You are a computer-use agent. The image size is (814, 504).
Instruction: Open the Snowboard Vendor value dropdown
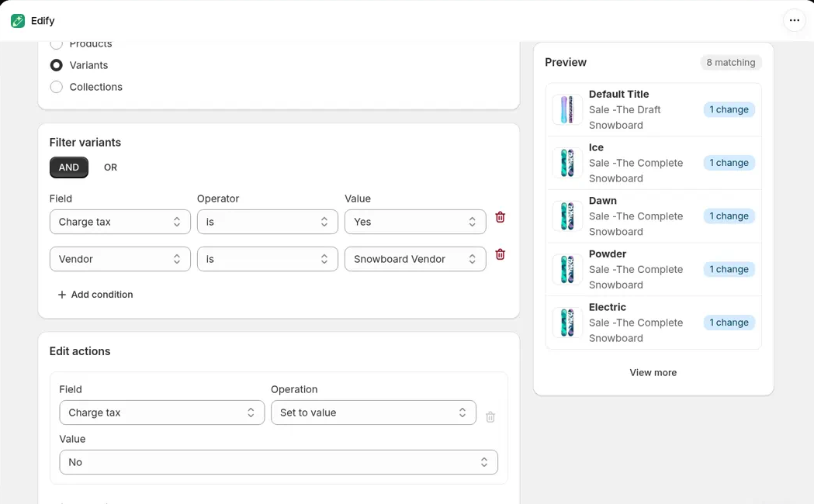click(415, 259)
